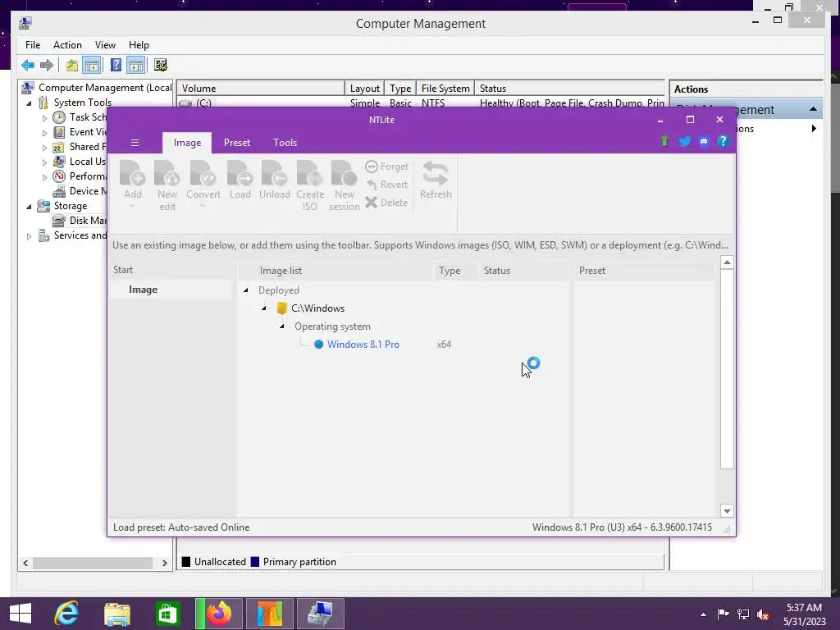This screenshot has height=630, width=840.
Task: Expand the Services and Applications node
Action: [x=29, y=235]
